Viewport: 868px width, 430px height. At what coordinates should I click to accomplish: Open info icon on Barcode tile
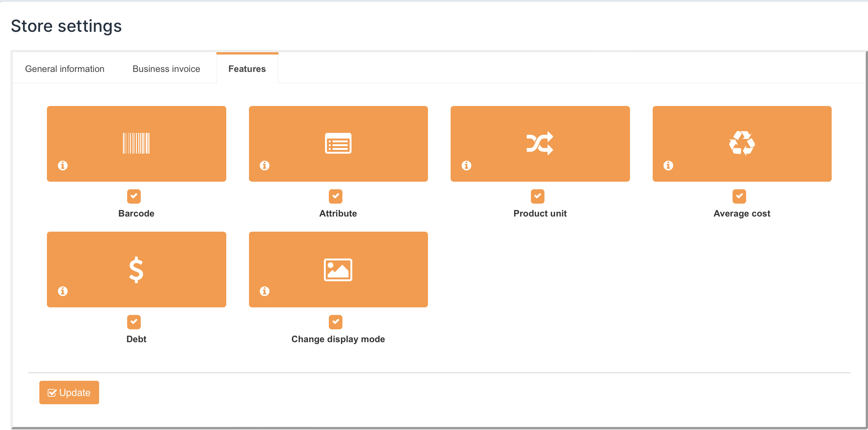[x=63, y=165]
